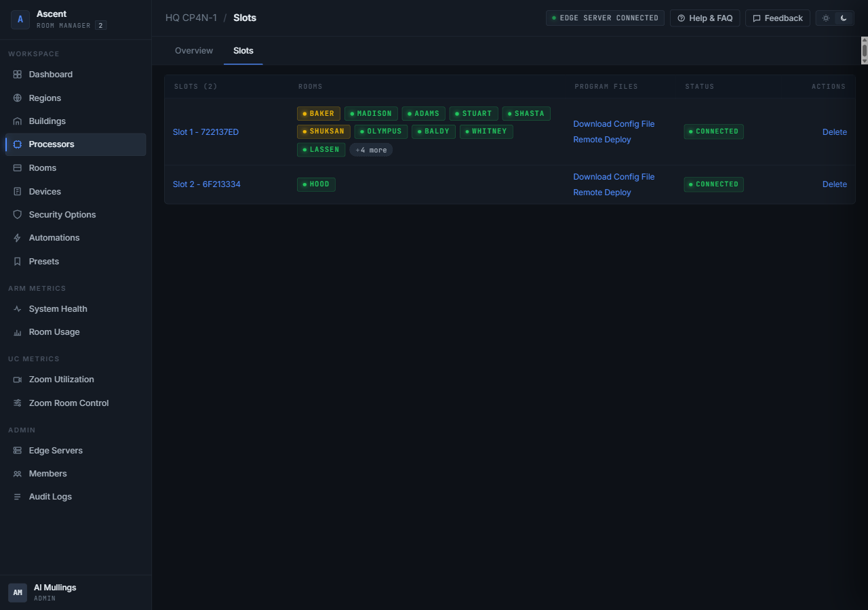Remote Deploy Slot 2

point(602,192)
